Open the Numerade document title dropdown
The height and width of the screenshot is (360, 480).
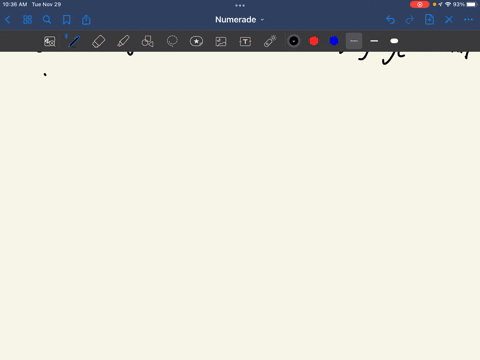[x=240, y=20]
